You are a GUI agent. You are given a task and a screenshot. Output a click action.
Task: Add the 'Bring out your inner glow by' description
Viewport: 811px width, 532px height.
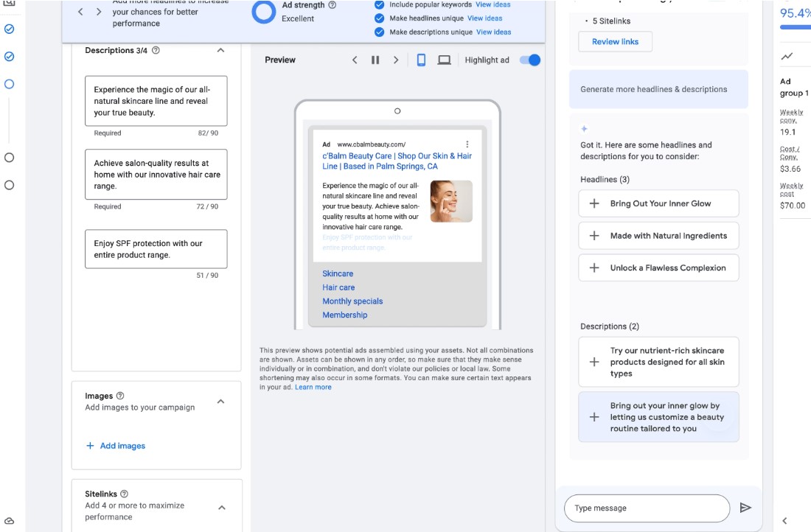point(658,417)
